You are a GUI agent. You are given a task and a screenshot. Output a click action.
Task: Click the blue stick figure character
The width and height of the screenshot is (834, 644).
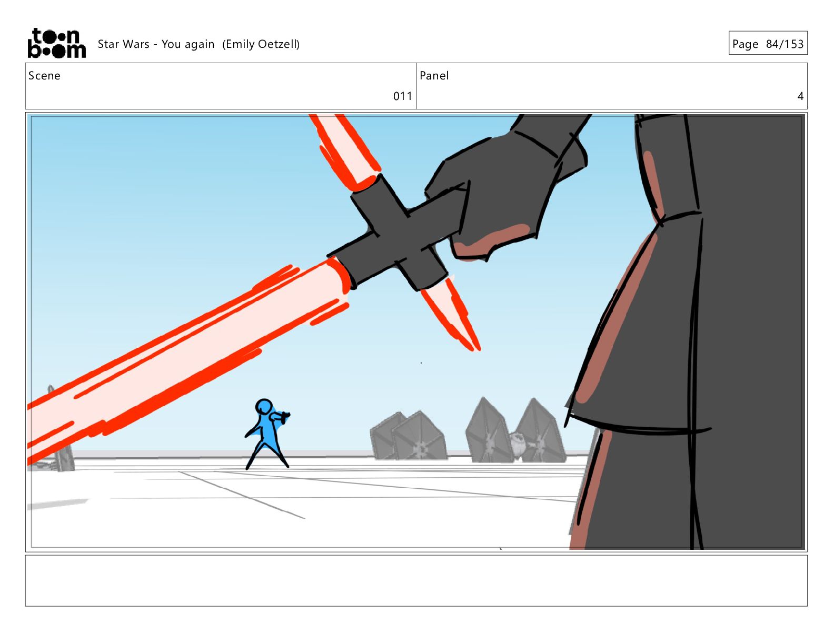(x=267, y=434)
